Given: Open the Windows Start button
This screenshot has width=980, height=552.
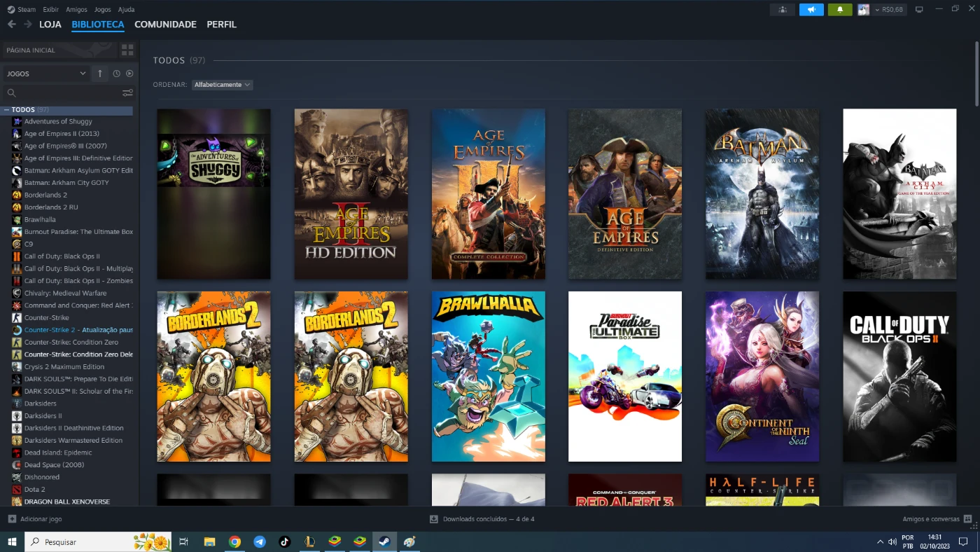Looking at the screenshot, I should (12, 541).
